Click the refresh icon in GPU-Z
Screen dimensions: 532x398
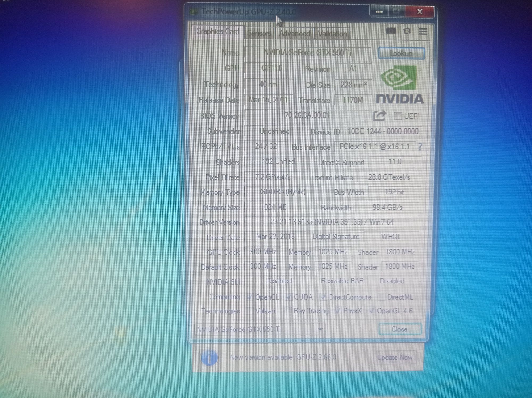[407, 31]
